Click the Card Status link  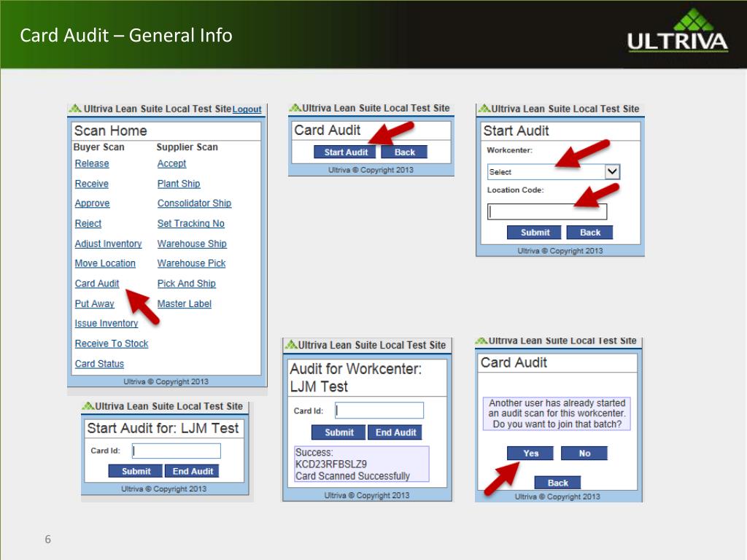pyautogui.click(x=99, y=364)
